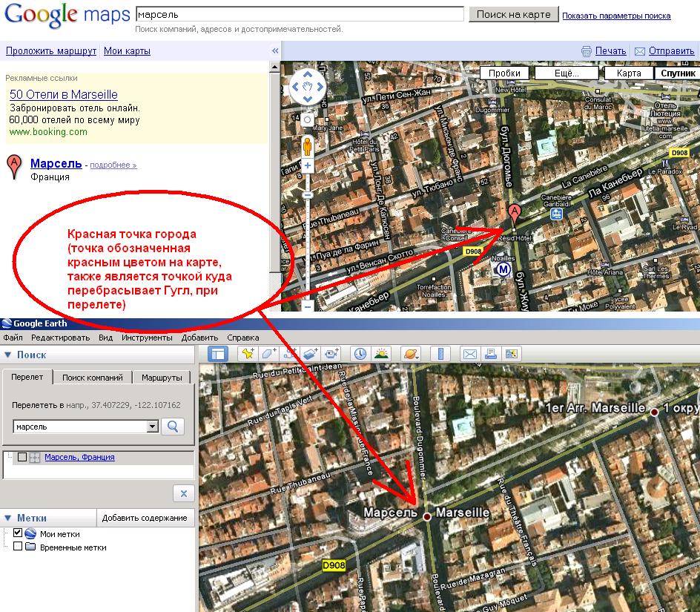Toggle sunlight across the landscape icon
The image size is (700, 612).
(x=381, y=354)
